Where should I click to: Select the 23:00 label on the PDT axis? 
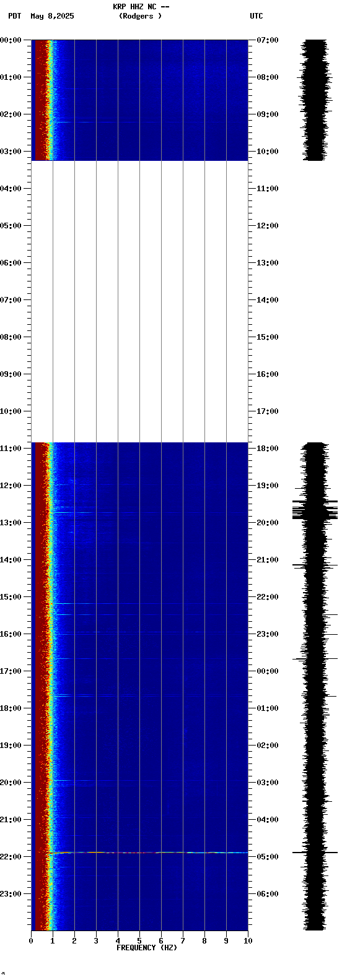point(11,894)
